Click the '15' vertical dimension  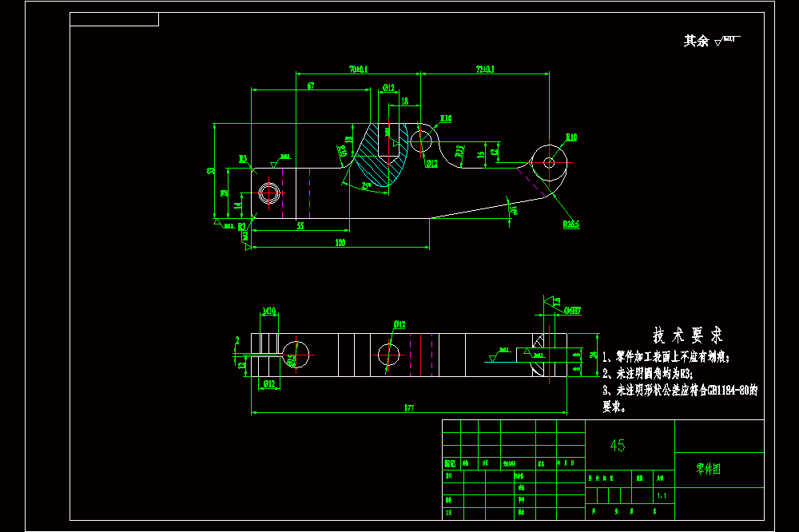(480, 154)
